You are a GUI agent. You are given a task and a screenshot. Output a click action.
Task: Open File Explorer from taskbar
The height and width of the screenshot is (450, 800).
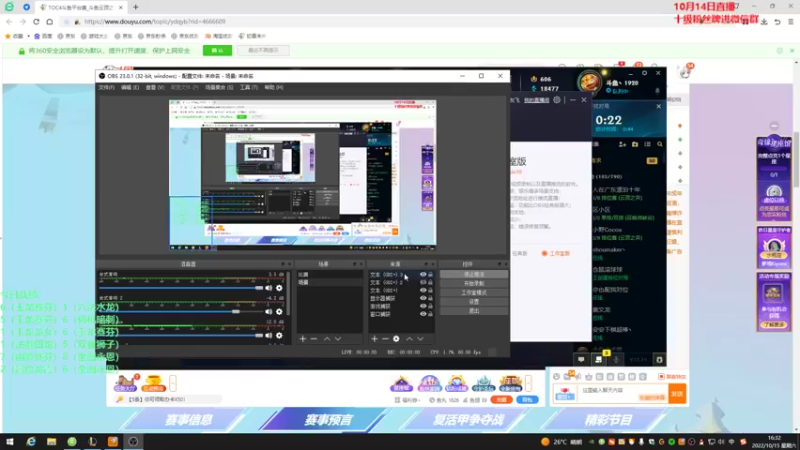click(51, 442)
